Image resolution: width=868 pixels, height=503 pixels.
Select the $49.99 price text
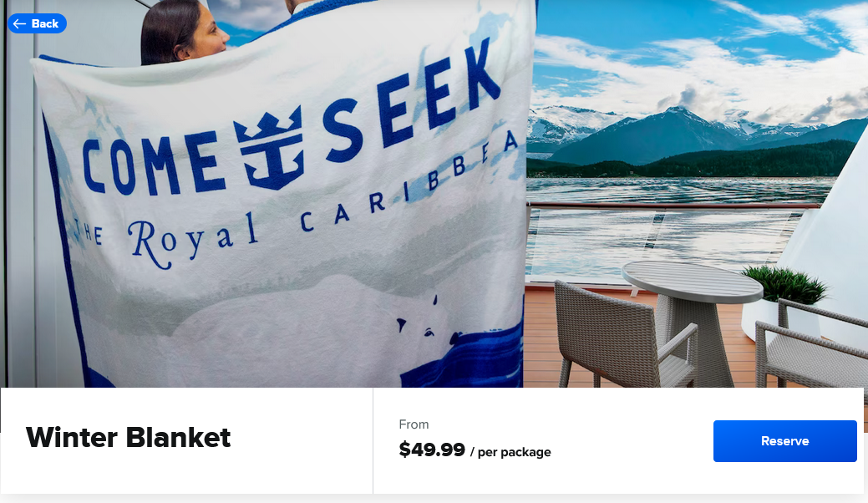(x=432, y=450)
